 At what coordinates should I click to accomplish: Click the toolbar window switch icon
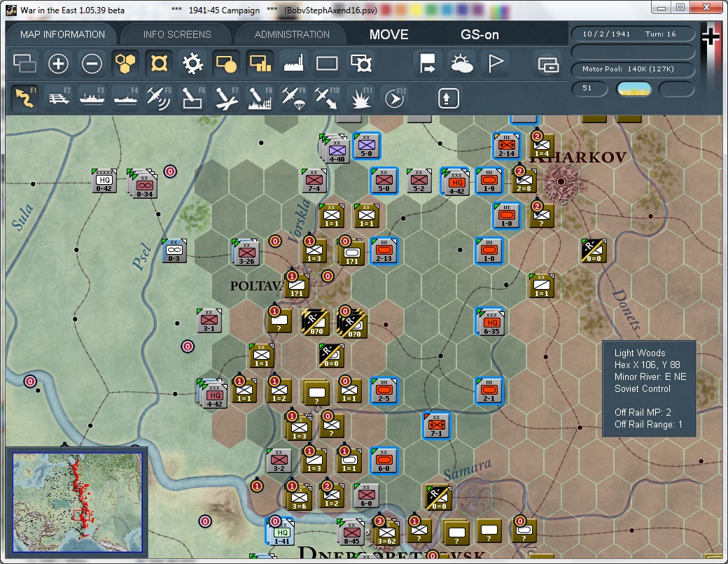(548, 64)
